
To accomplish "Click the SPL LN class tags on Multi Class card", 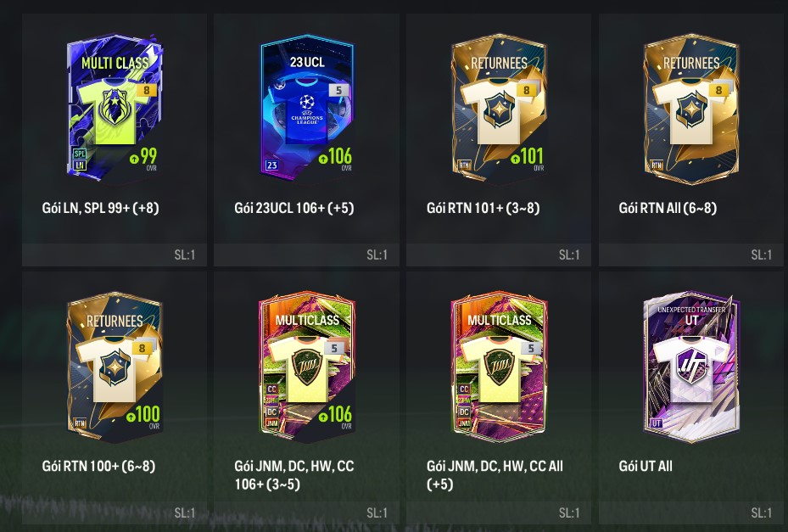I will (80, 160).
